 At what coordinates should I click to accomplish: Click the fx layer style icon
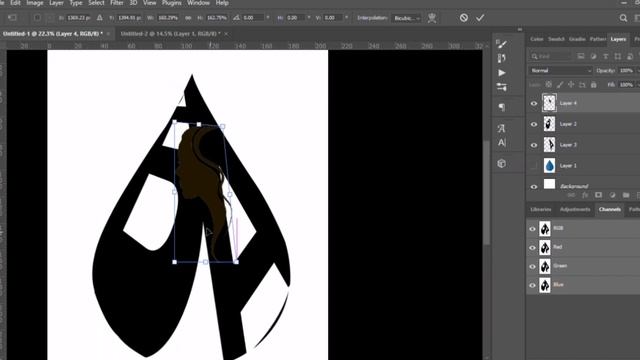coord(585,195)
